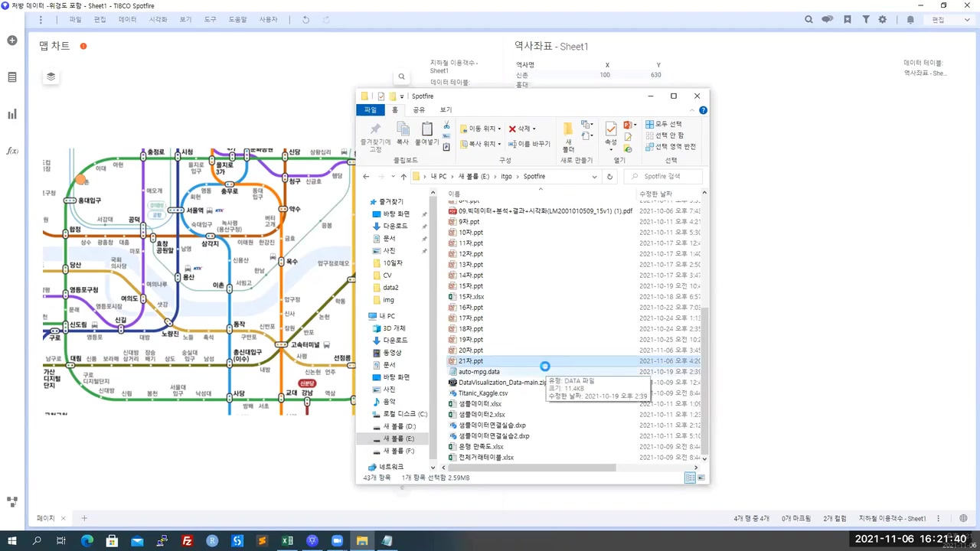The height and width of the screenshot is (551, 980).
Task: Expand the address bar path dropdown arrow
Action: 594,177
